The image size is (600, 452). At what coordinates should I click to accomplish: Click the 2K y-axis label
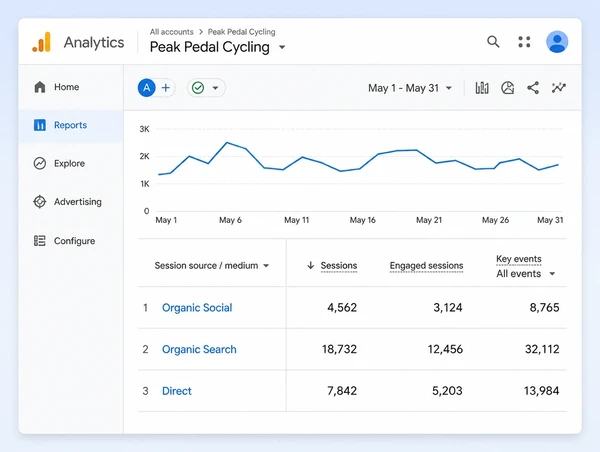[x=145, y=156]
